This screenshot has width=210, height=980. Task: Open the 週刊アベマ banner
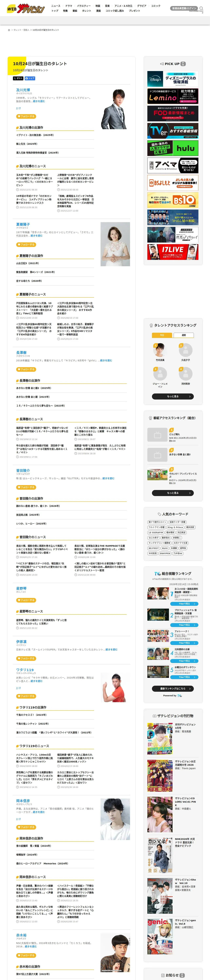173,165
